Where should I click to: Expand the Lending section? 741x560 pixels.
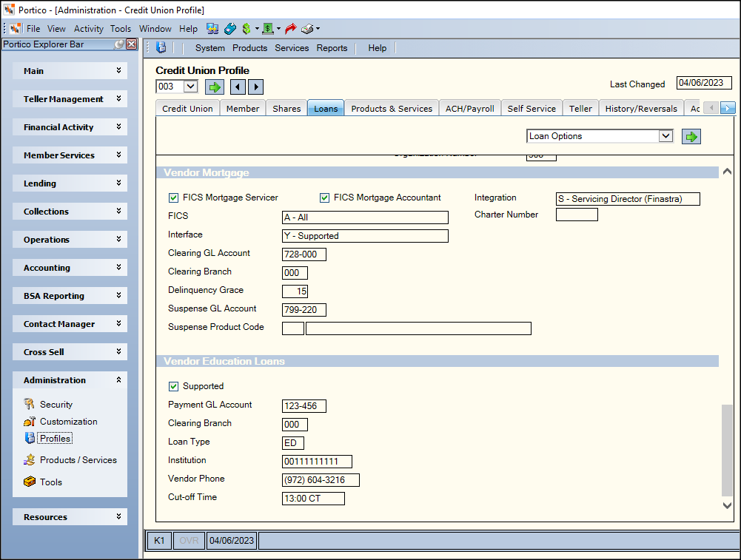coord(70,183)
